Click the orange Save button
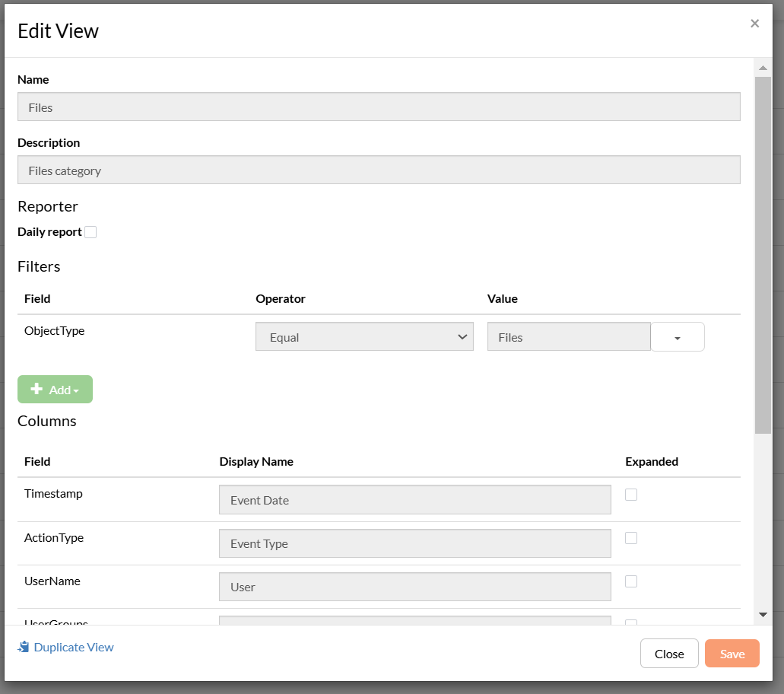The image size is (784, 694). tap(732, 654)
